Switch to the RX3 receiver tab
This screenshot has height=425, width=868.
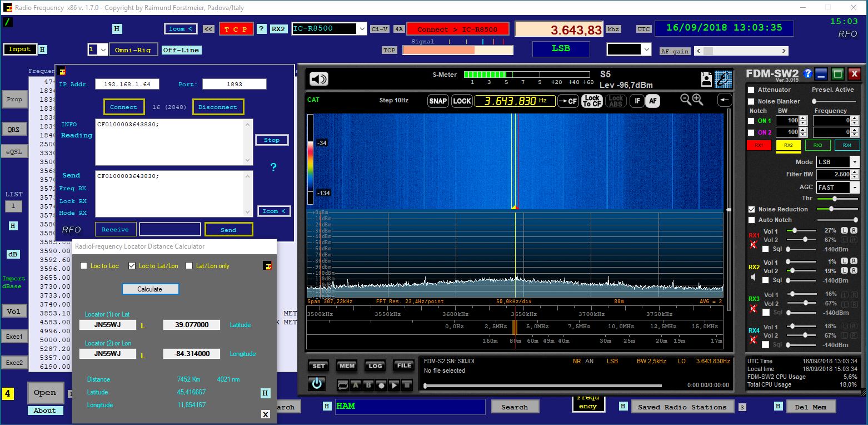817,145
